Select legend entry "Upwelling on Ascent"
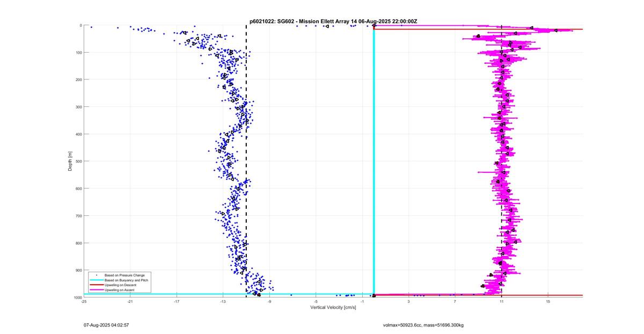Viewport: 644px width, 334px height. point(120,290)
